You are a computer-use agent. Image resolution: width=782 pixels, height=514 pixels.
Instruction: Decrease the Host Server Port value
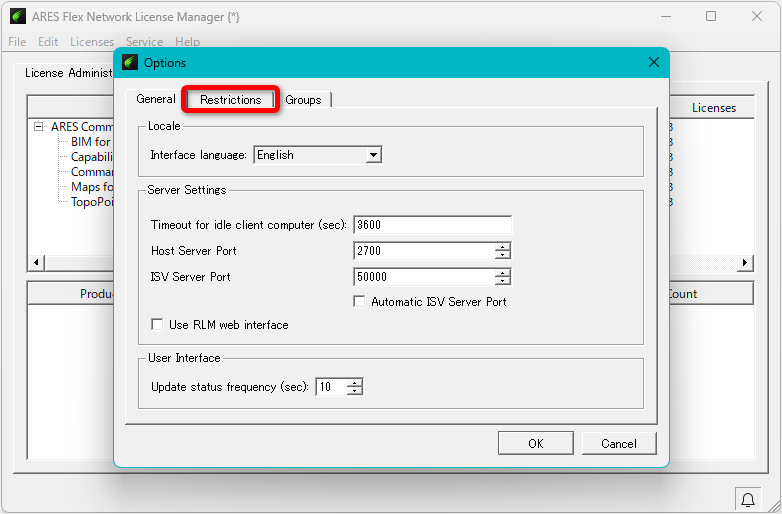pos(503,255)
